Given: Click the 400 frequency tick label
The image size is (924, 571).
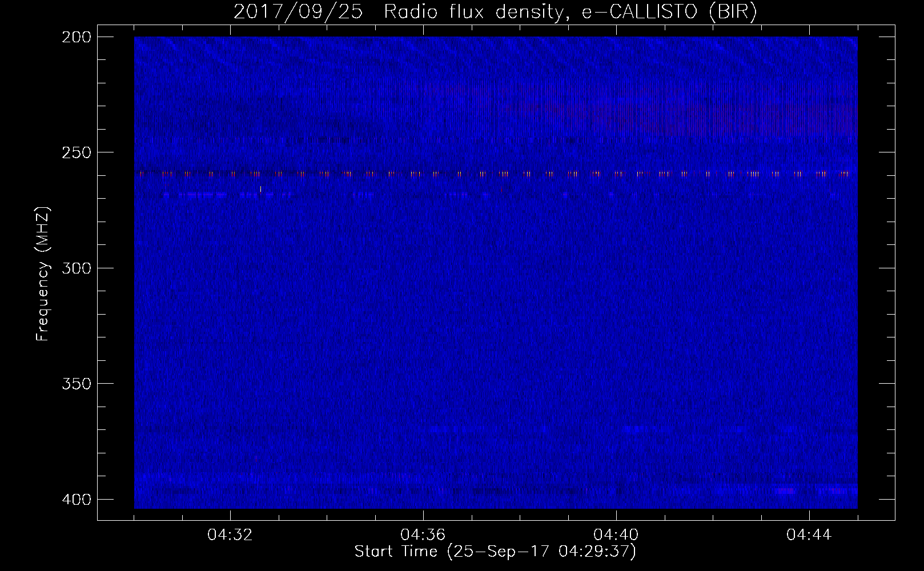Looking at the screenshot, I should [77, 499].
